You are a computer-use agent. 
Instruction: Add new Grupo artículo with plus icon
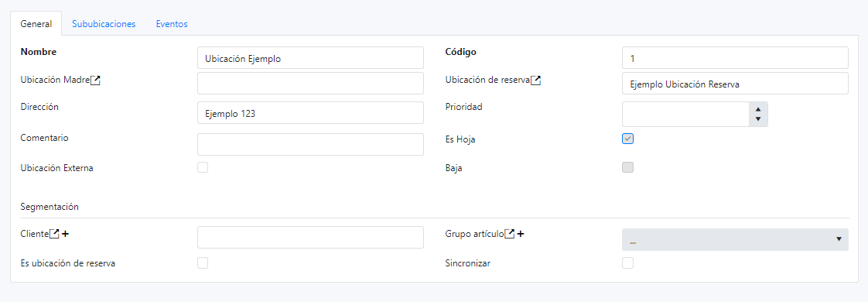point(521,234)
